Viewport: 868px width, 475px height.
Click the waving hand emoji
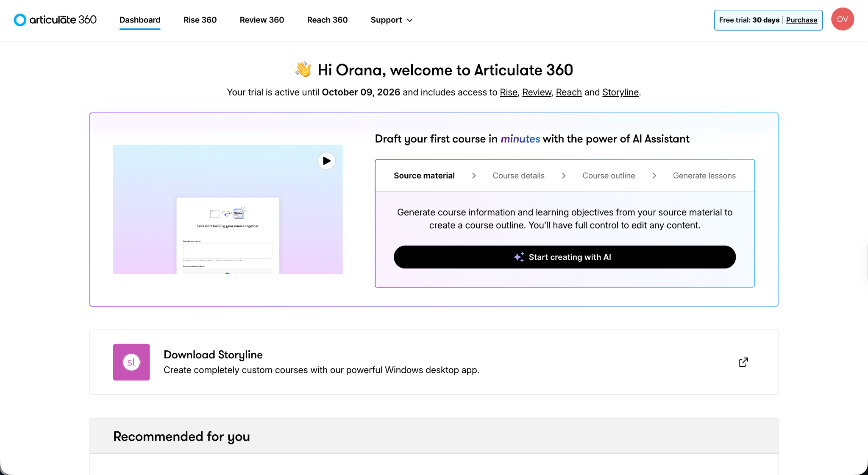[303, 70]
